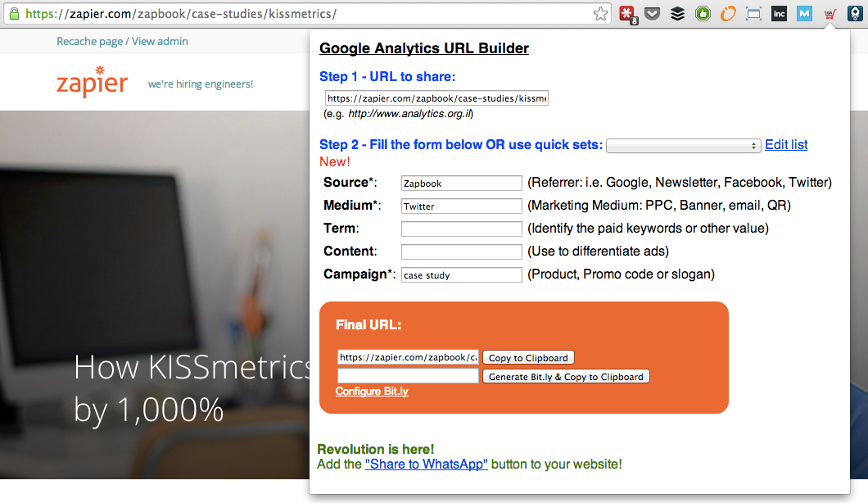Open the LastPass extension icon
Image resolution: width=868 pixels, height=503 pixels.
pyautogui.click(x=628, y=15)
